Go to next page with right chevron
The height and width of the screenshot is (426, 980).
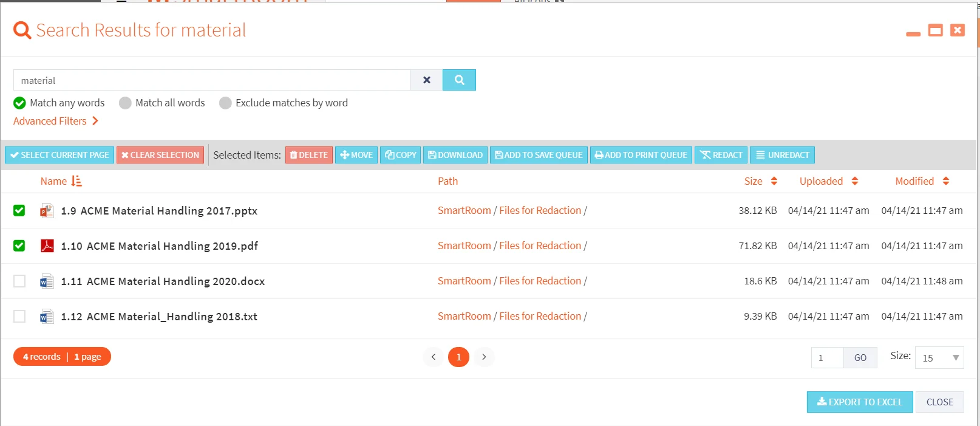click(x=484, y=357)
